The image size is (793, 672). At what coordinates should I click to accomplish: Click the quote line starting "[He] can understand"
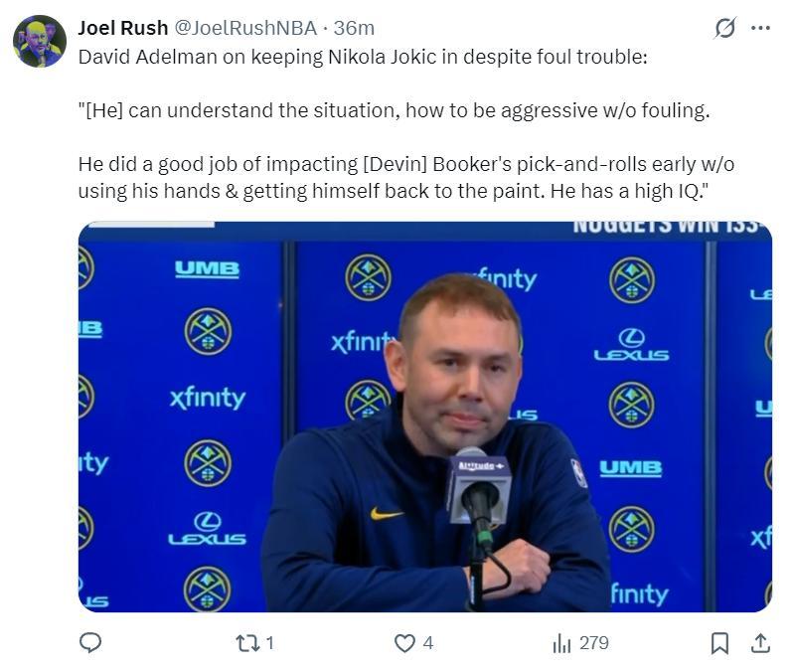394,110
